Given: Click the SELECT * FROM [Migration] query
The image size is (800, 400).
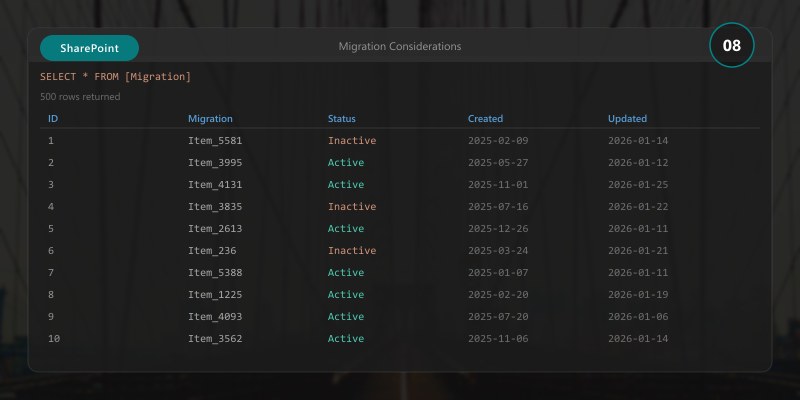Looking at the screenshot, I should click(x=115, y=77).
